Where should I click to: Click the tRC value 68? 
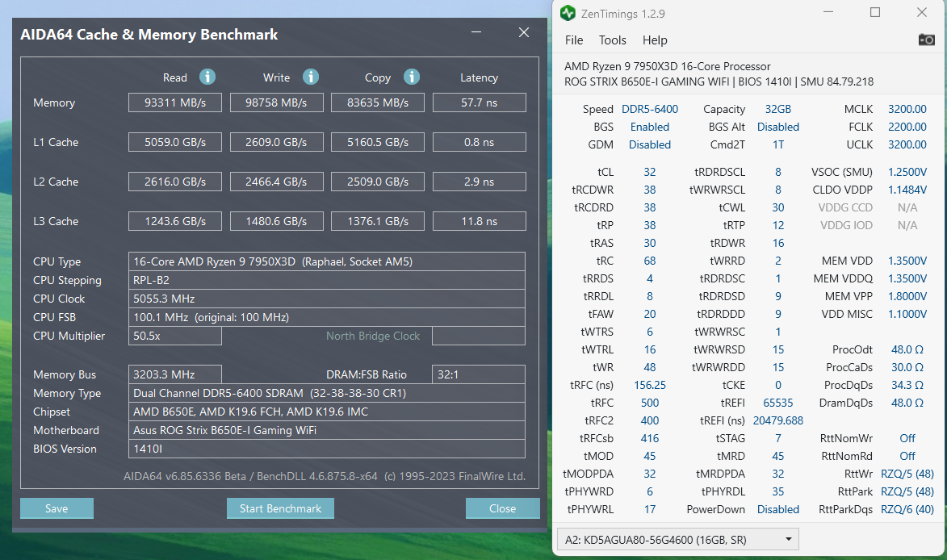coord(650,261)
